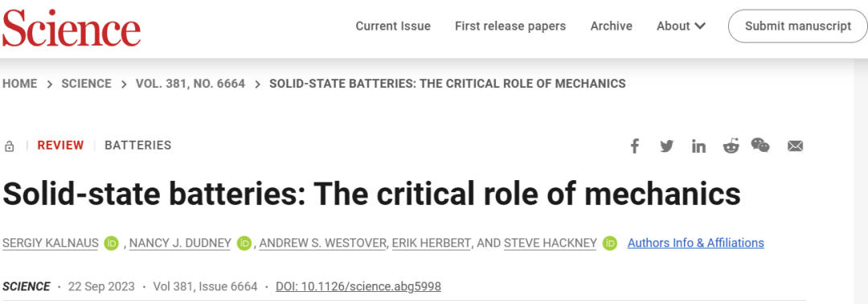Share article on LinkedIn icon

click(x=698, y=146)
